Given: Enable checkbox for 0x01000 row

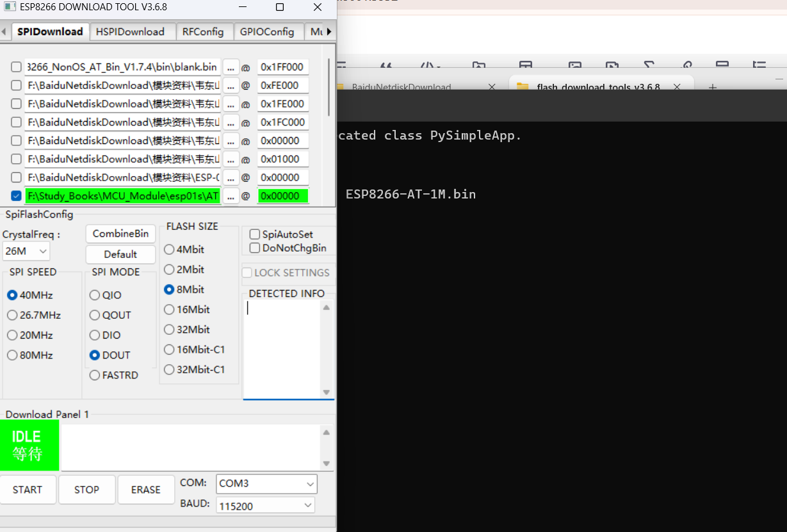Looking at the screenshot, I should click(17, 159).
